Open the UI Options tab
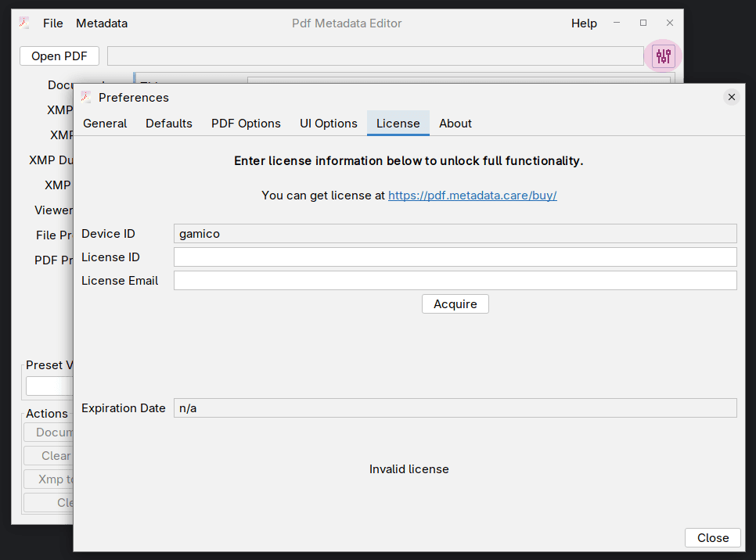The width and height of the screenshot is (756, 560). coord(328,123)
